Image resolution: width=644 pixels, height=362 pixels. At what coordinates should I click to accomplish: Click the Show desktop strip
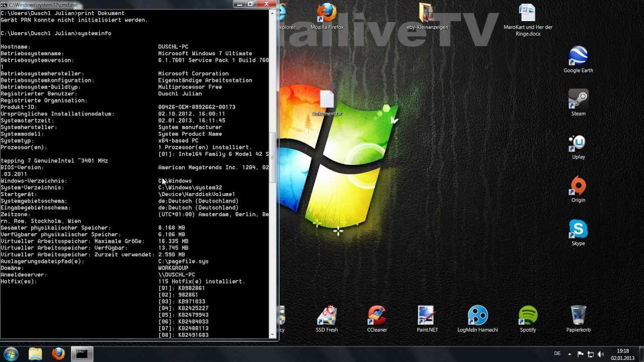[x=640, y=354]
